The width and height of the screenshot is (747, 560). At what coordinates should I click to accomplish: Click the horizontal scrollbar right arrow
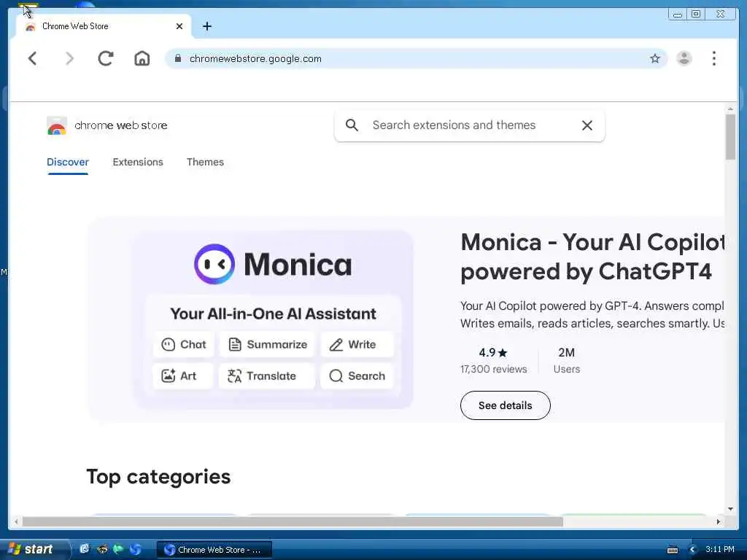click(719, 521)
